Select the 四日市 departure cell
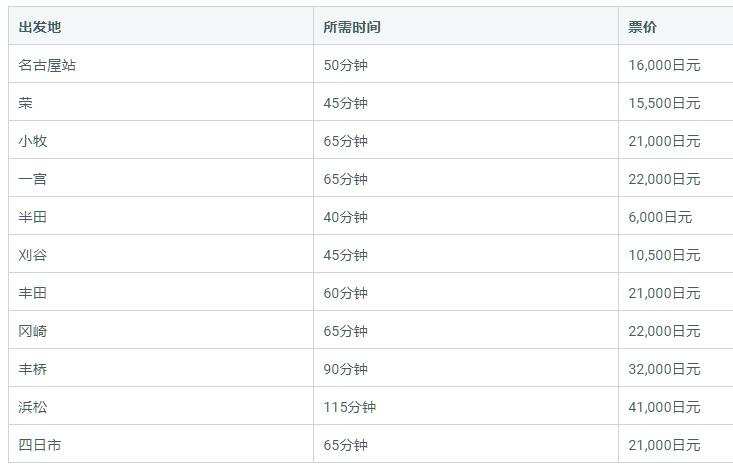 coord(40,445)
